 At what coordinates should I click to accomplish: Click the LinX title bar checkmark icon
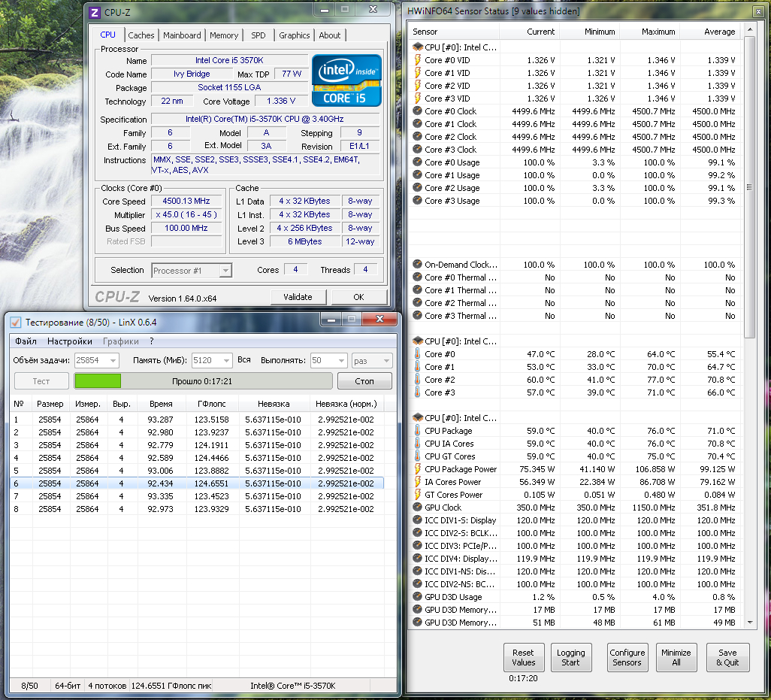(x=16, y=323)
